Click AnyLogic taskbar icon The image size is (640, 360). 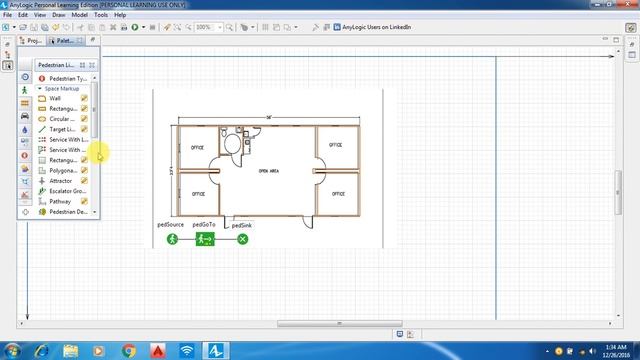click(x=216, y=351)
